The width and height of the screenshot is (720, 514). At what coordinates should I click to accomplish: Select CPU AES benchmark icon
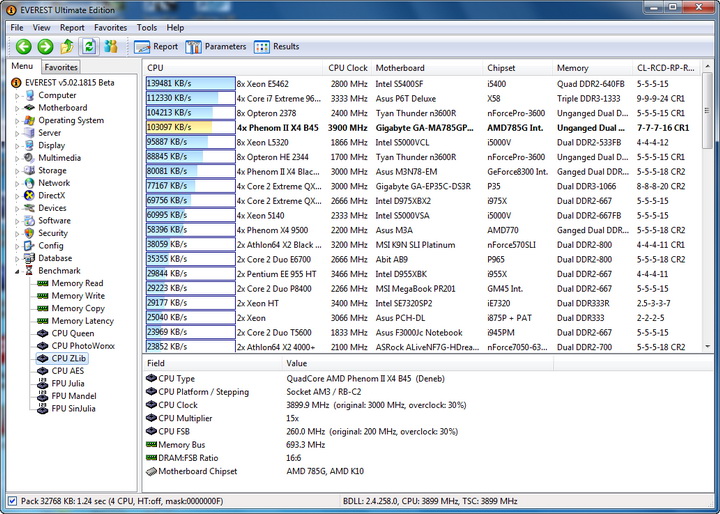point(43,371)
